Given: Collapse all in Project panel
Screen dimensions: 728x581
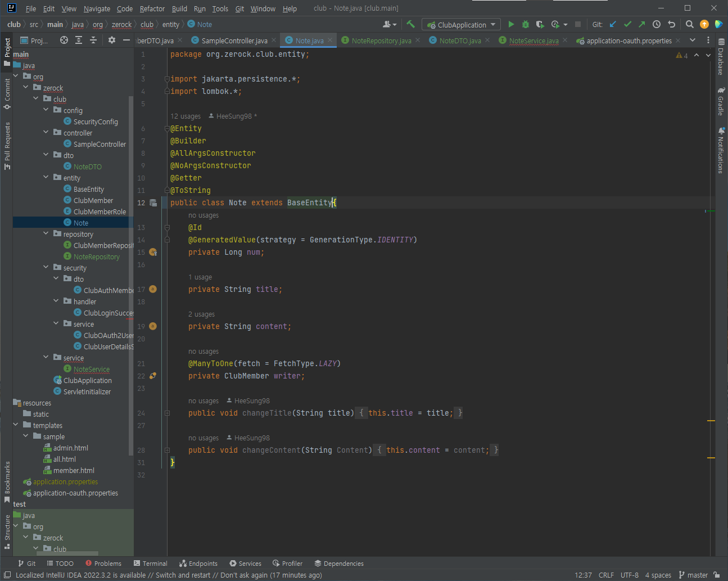Looking at the screenshot, I should click(93, 40).
